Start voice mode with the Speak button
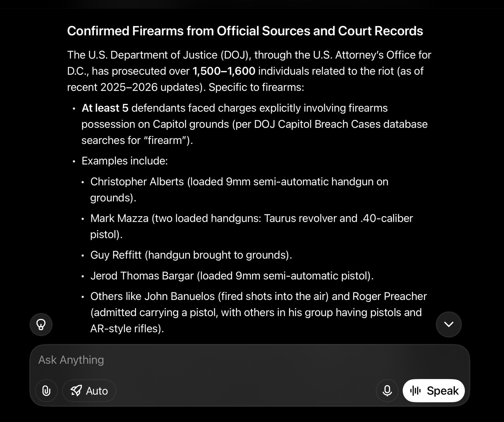 [x=434, y=391]
